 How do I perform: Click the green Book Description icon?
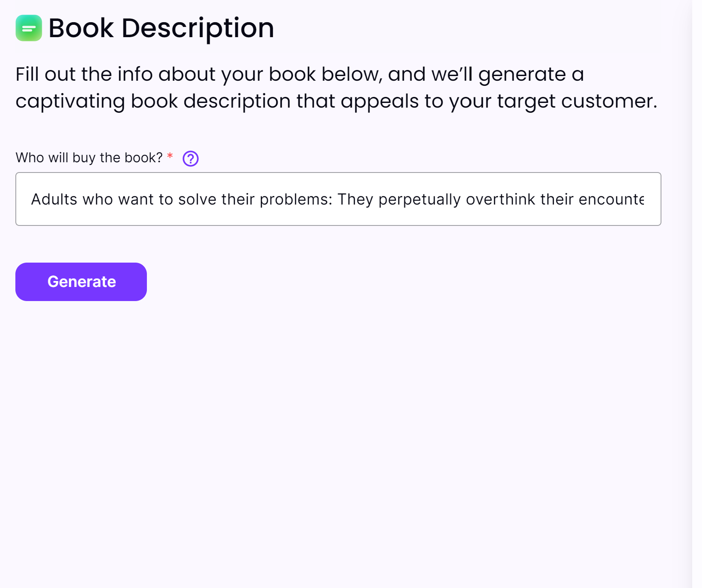[x=29, y=28]
